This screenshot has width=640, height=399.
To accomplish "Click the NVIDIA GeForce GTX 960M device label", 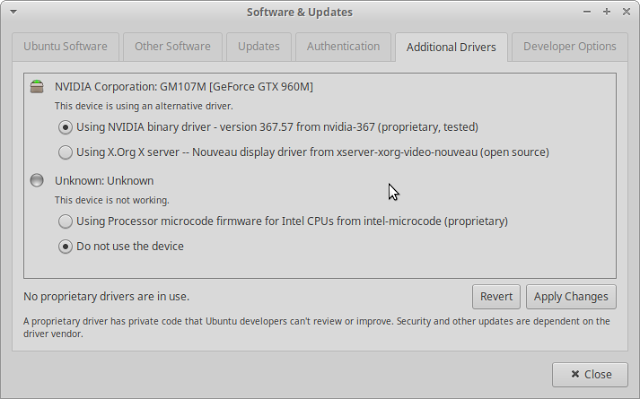I will point(184,86).
